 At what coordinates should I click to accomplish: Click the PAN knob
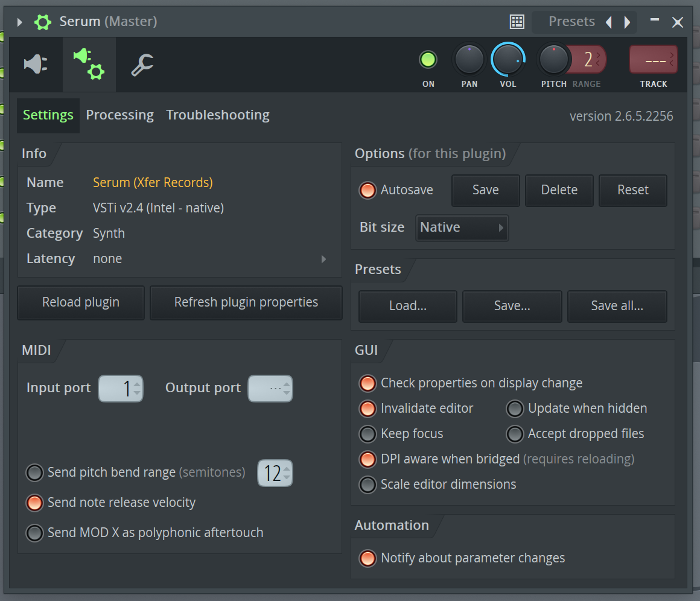point(469,60)
